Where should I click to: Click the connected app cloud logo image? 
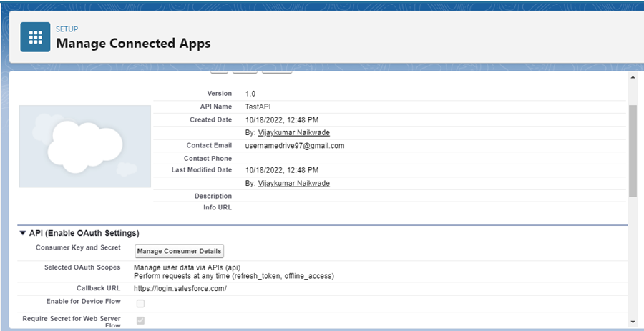pos(84,146)
